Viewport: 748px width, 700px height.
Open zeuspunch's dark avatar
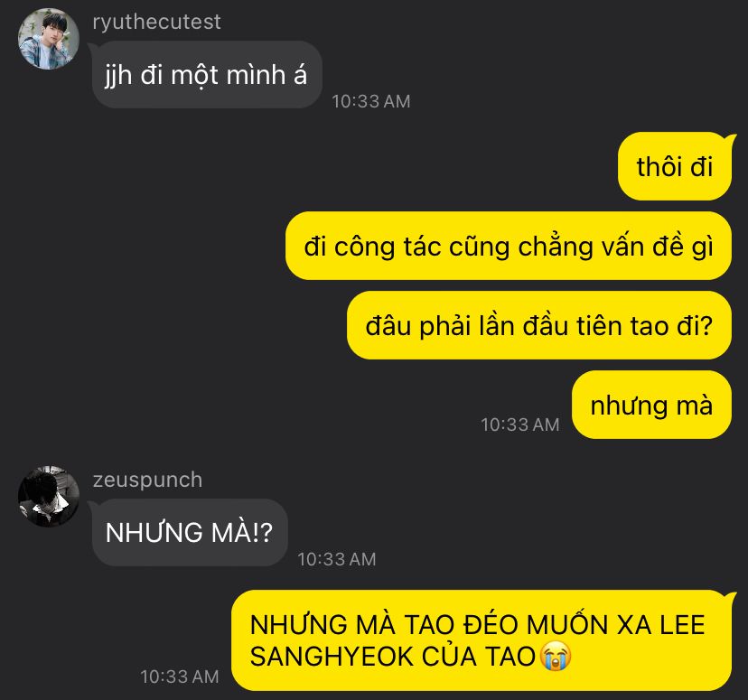pyautogui.click(x=48, y=497)
